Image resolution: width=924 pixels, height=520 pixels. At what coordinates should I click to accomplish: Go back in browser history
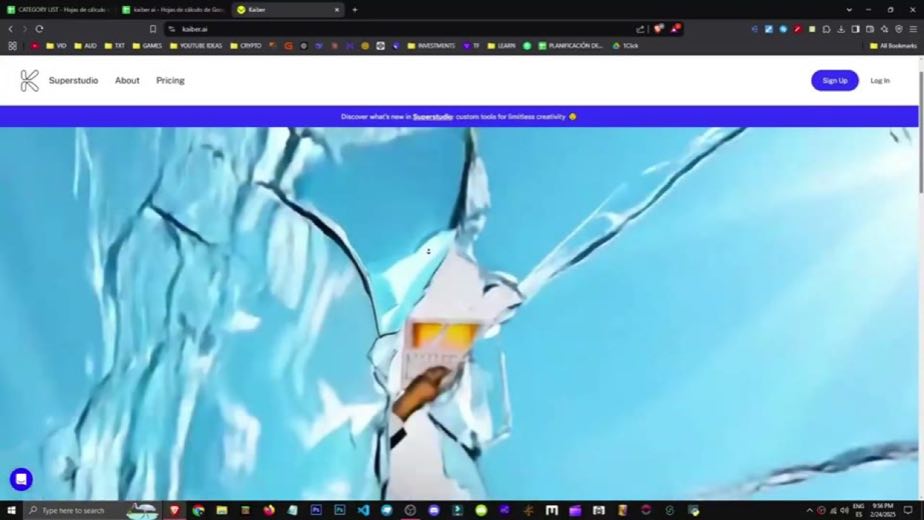11,29
